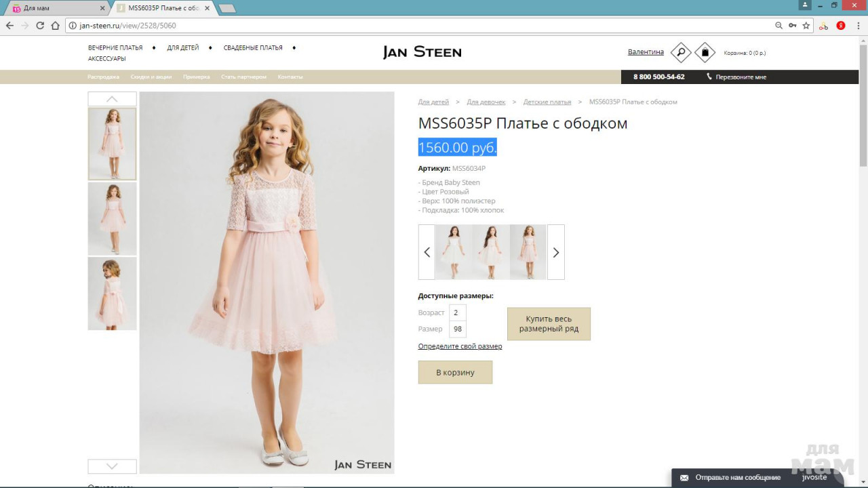
Task: Bookmark this page with the star icon
Action: point(806,26)
